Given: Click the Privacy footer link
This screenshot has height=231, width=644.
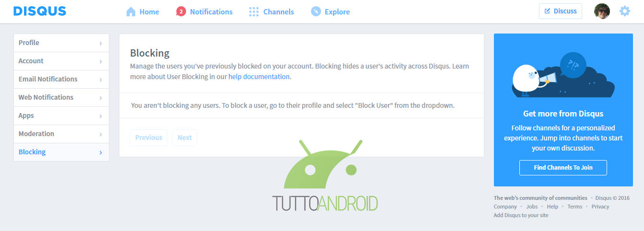Looking at the screenshot, I should tap(600, 207).
